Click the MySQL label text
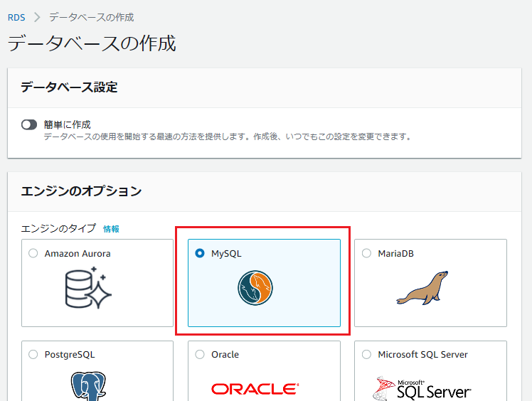The width and height of the screenshot is (532, 401). [226, 254]
